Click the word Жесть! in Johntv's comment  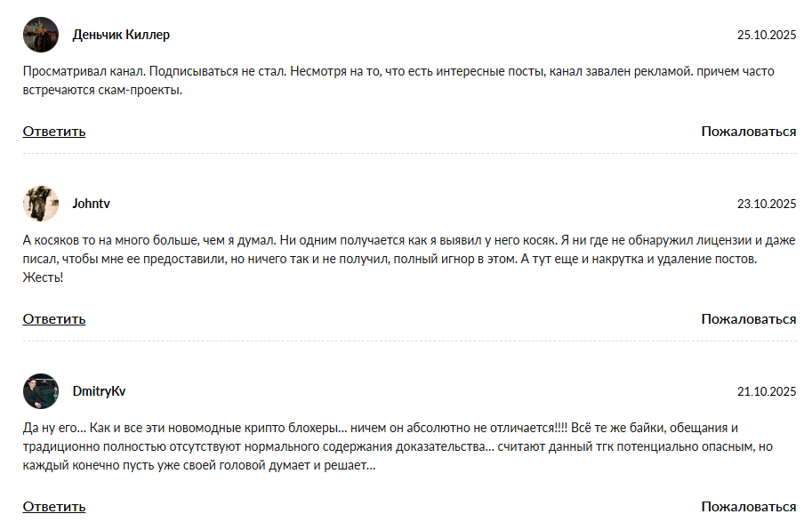tap(43, 277)
